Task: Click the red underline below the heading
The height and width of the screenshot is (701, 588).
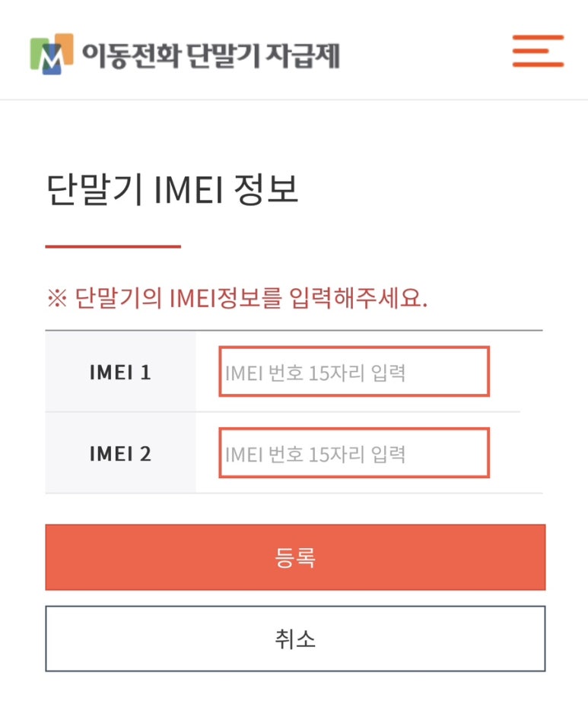Action: point(113,246)
